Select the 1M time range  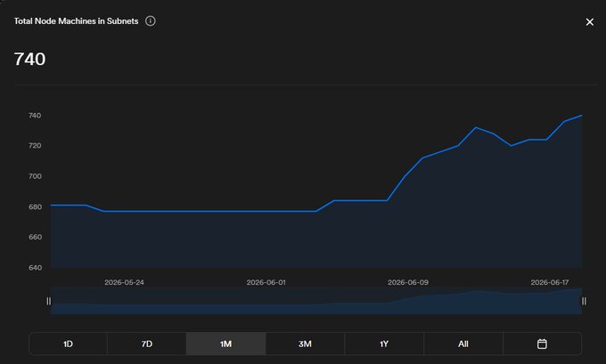coord(225,344)
